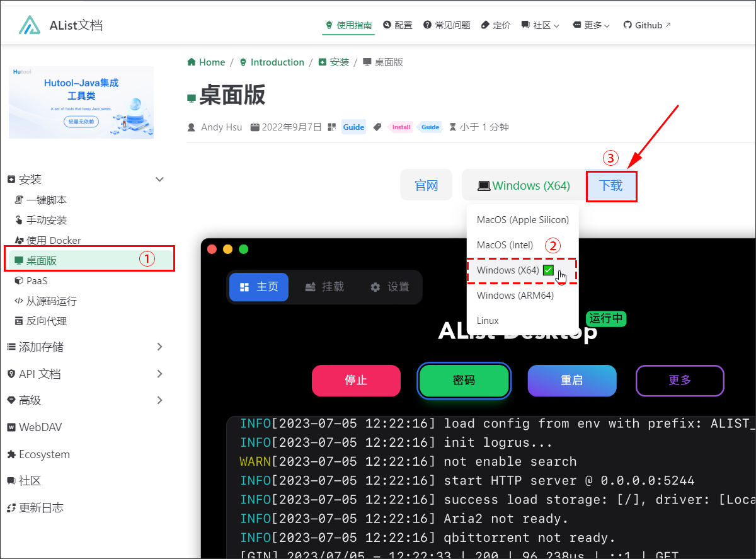Click the pink Install tag

[401, 127]
